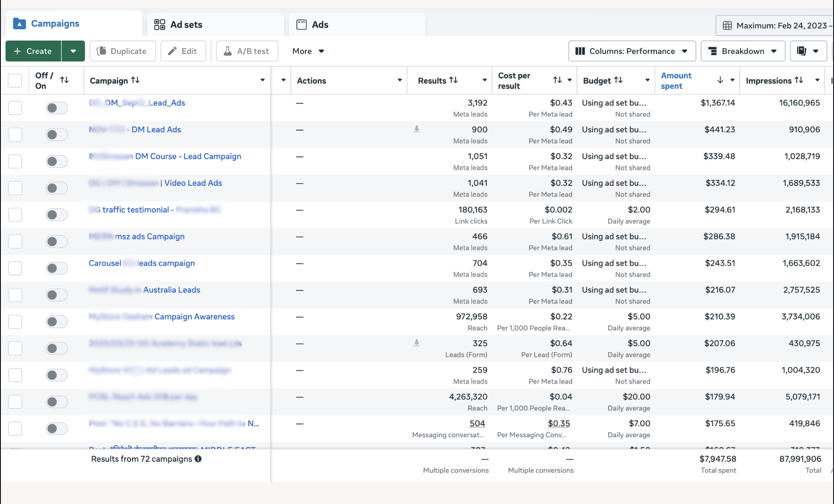The height and width of the screenshot is (504, 834).
Task: Open the Australia Leads campaign link
Action: (144, 290)
